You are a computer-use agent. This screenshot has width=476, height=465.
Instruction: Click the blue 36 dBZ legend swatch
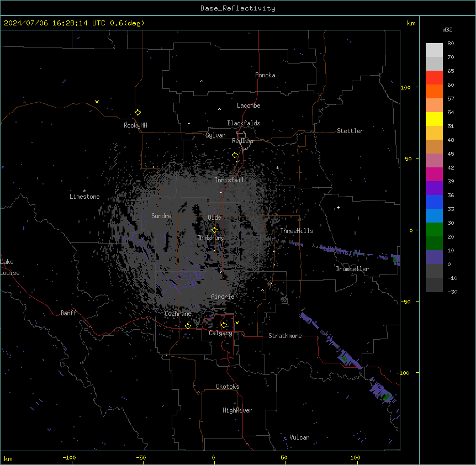tap(434, 202)
